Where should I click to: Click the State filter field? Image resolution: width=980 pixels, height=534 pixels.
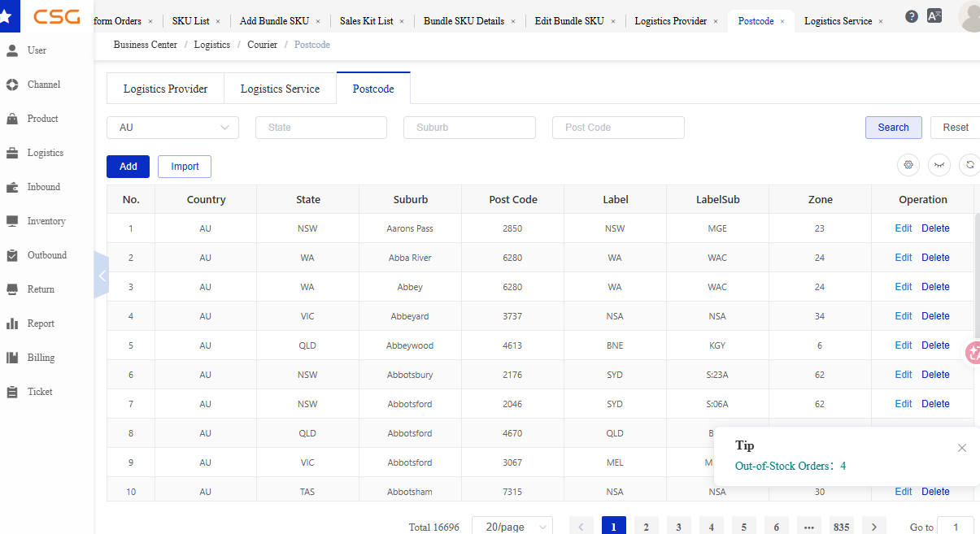tap(321, 128)
